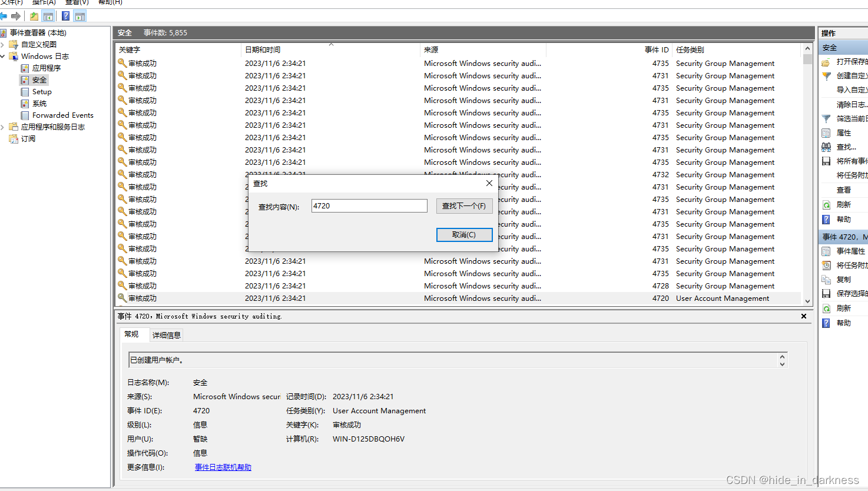
Task: Select the event row with ID 4728
Action: pyautogui.click(x=458, y=286)
